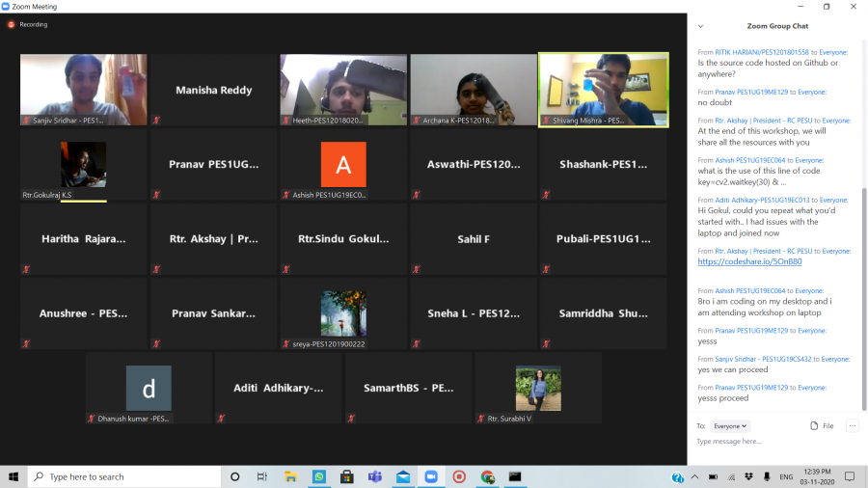The width and height of the screenshot is (868, 488).
Task: Click the red Recording indicator icon
Action: click(12, 24)
